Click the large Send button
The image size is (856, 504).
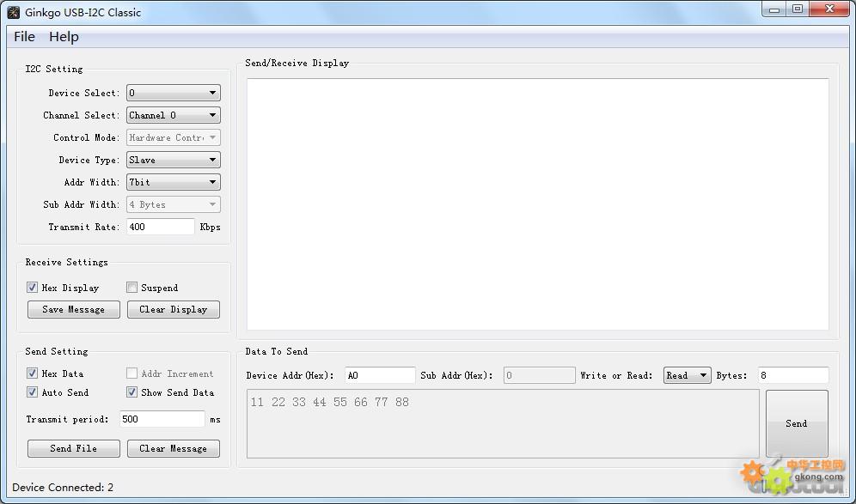797,423
